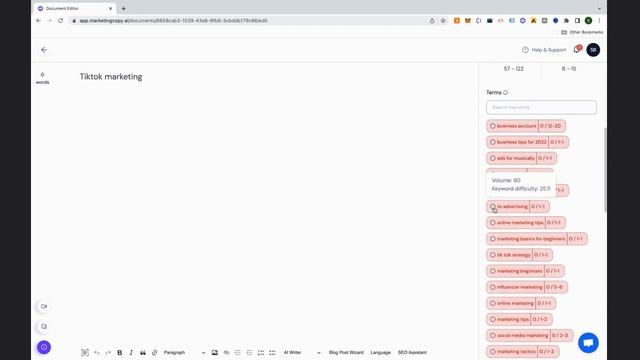The image size is (640, 360).
Task: Select 'marketing basics for beginners' term circle
Action: coord(493,239)
